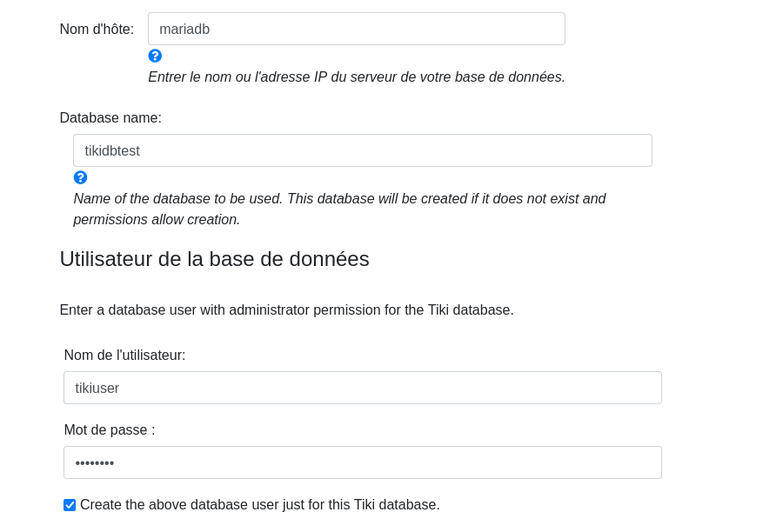This screenshot has width=776, height=532.
Task: Click the tikidbtest value in the database field
Action: pos(112,150)
